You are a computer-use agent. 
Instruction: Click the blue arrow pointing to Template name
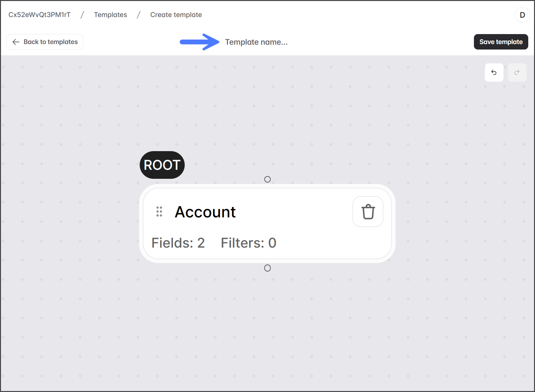point(199,42)
